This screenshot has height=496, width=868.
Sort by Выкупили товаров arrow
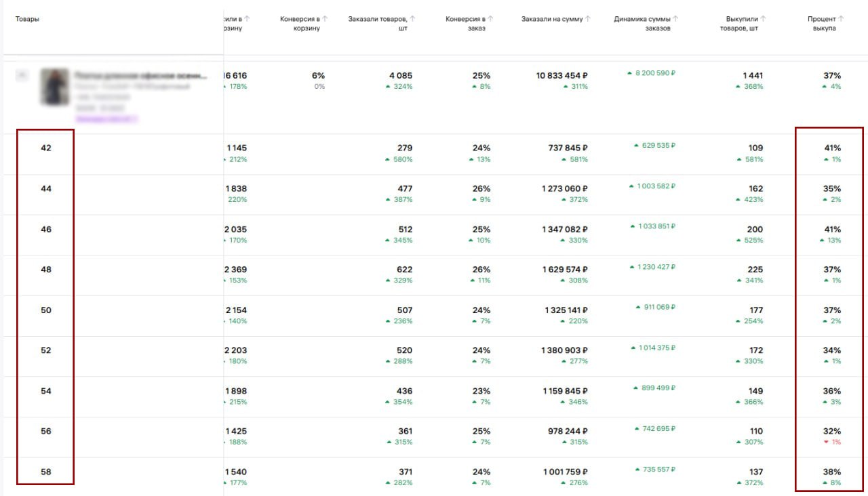coord(764,19)
